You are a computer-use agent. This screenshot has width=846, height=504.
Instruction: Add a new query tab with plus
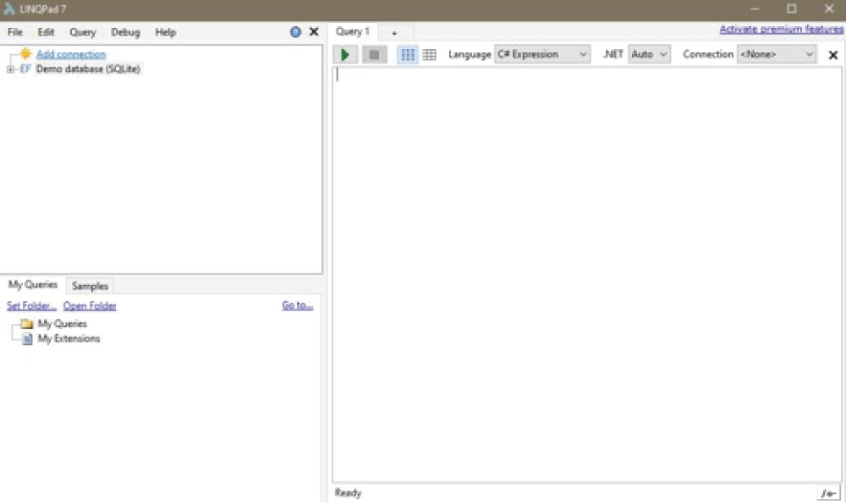point(394,33)
